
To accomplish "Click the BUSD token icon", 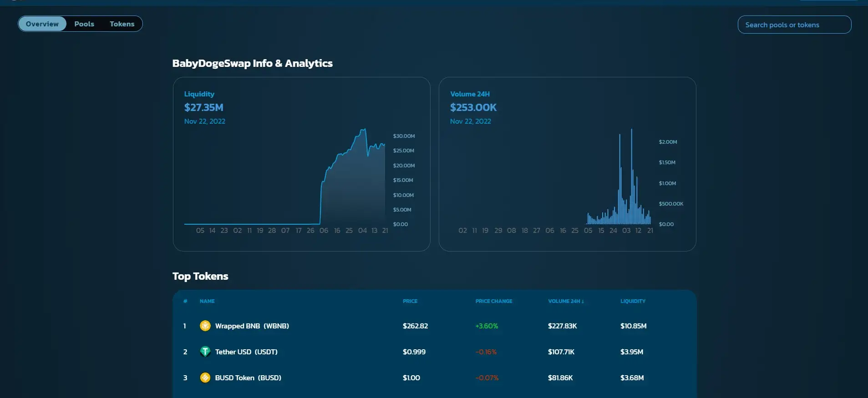I will [x=205, y=378].
